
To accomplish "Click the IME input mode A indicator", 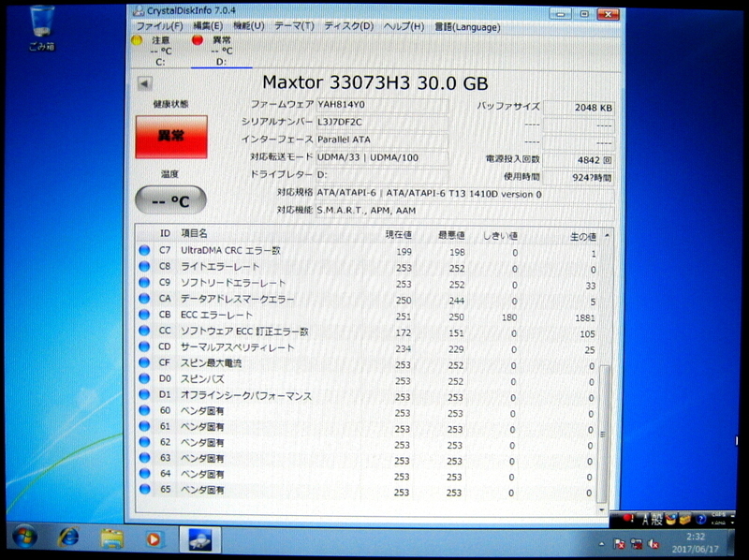I will tap(645, 520).
